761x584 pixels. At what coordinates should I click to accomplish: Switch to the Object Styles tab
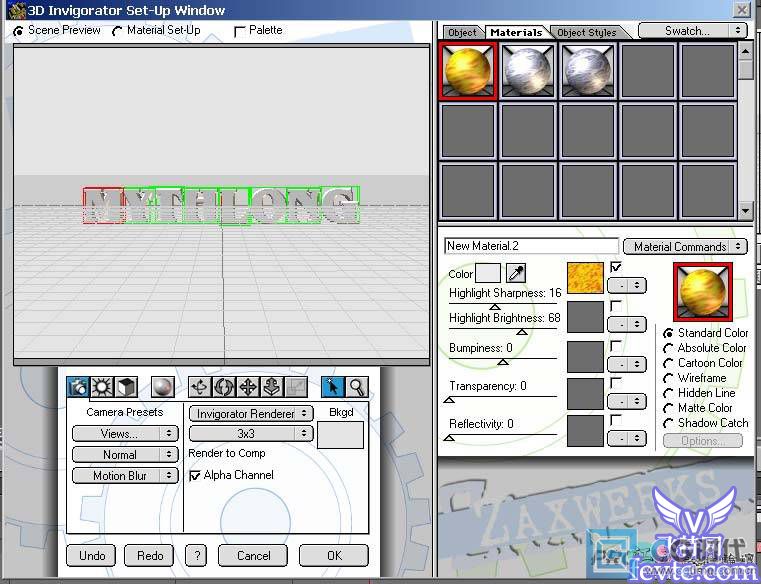(x=587, y=33)
